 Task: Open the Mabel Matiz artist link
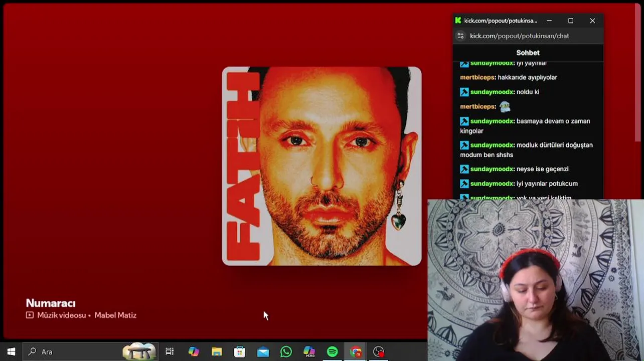pos(115,315)
